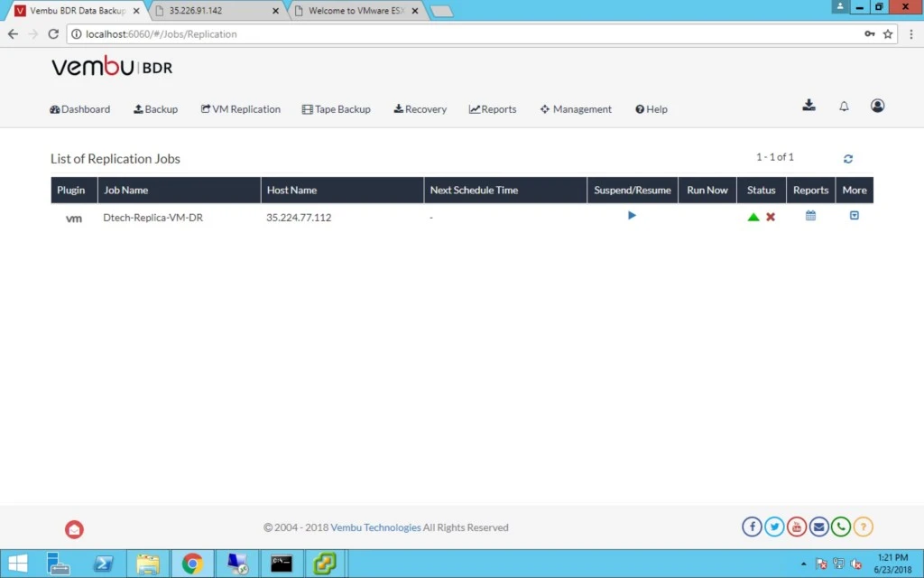Open the Management menu
Screen dimensions: 924x578
pos(576,109)
